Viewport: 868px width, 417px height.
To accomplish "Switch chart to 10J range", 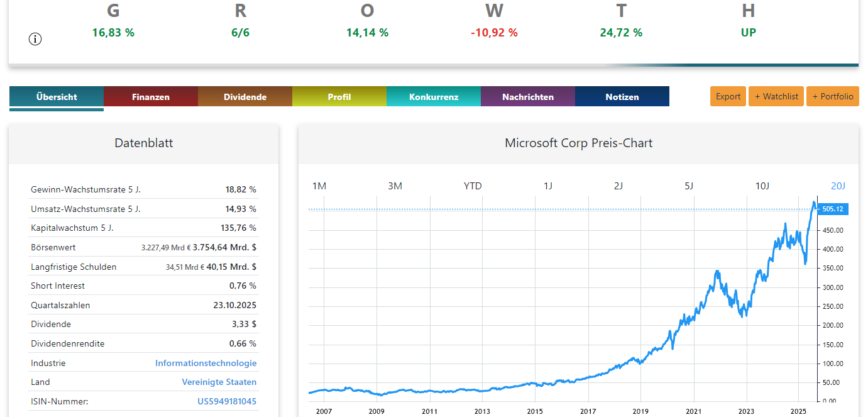I will (x=762, y=186).
